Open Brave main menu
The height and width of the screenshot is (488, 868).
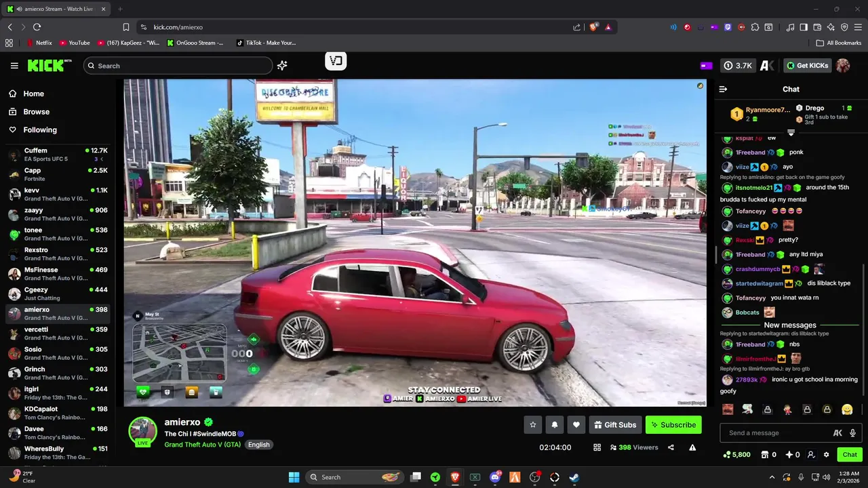coord(858,27)
